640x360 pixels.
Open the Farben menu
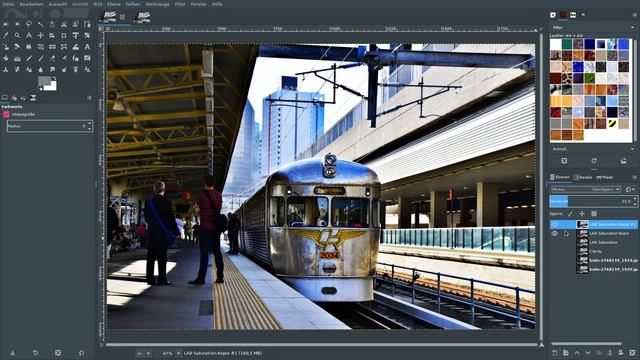pos(133,4)
